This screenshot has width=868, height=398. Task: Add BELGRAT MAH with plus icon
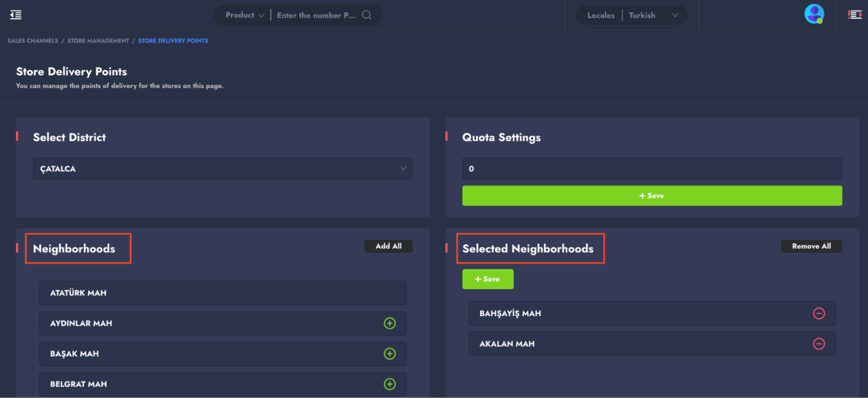click(389, 384)
